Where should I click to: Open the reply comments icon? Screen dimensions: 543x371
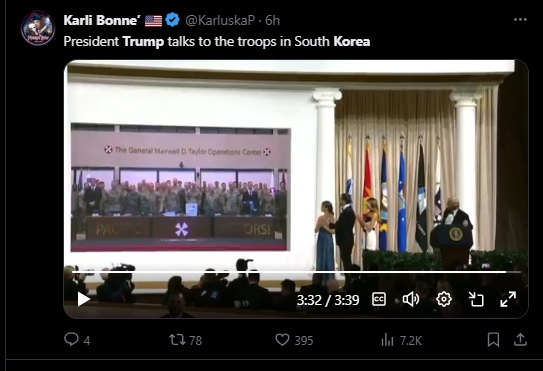coord(71,339)
